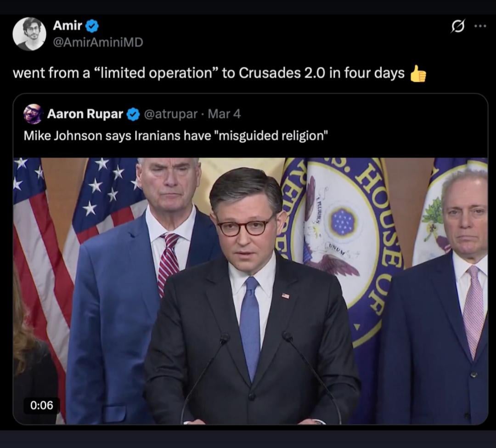This screenshot has height=448, width=496.
Task: Click Amir's blue verified badge
Action: 92,26
